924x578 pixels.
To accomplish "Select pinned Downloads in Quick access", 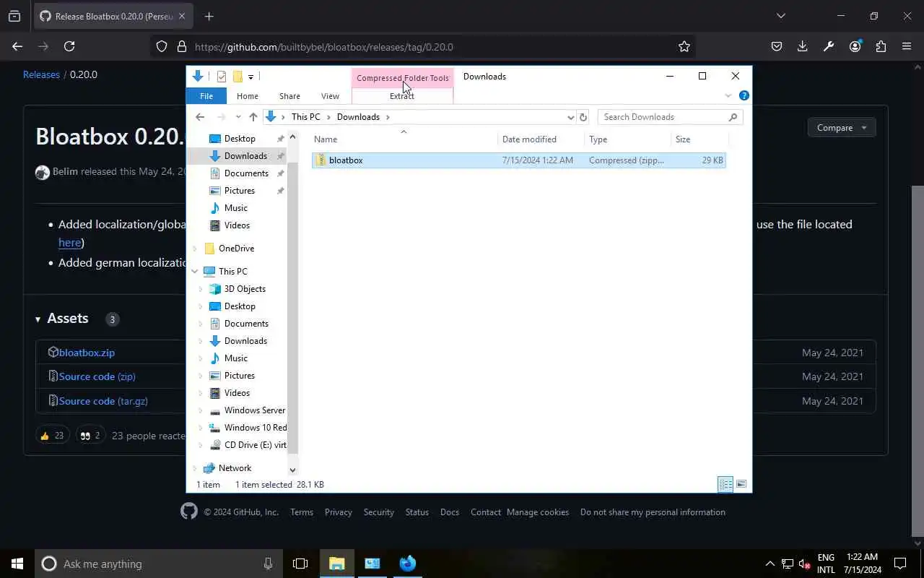I will [x=245, y=156].
